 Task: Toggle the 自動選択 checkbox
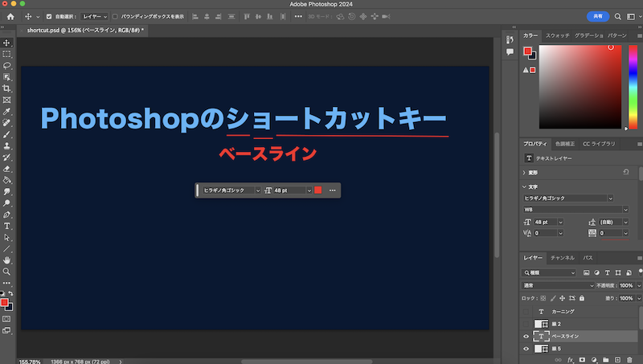point(49,16)
